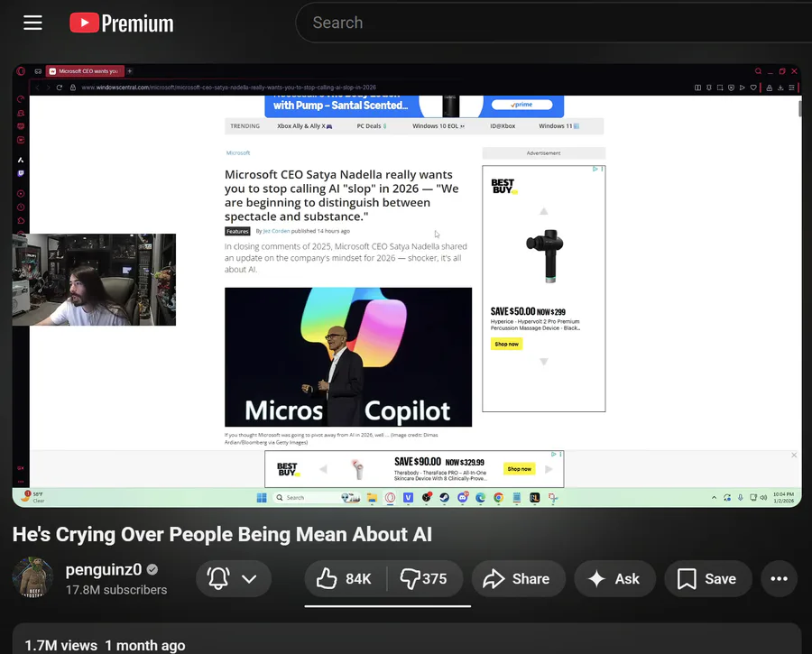In the video, click the taskbar volume speaker icon
Image resolution: width=812 pixels, height=654 pixels.
pos(763,498)
